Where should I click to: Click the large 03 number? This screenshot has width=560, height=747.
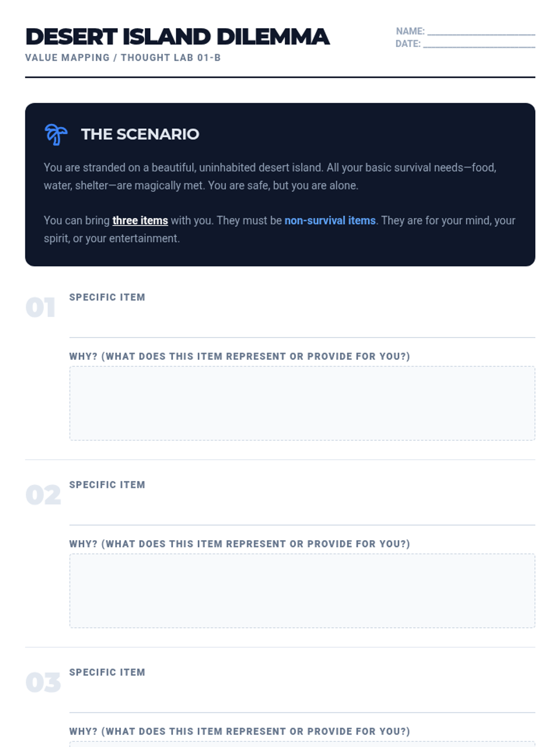pos(43,683)
